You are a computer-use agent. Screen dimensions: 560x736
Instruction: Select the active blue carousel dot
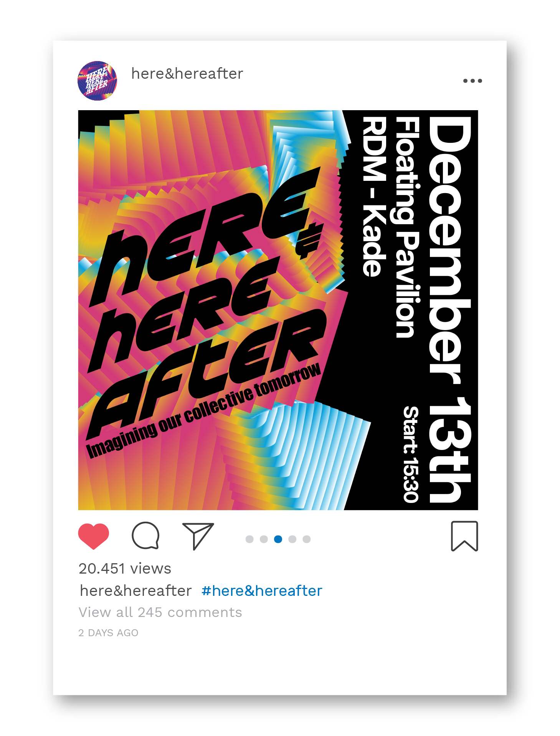click(278, 539)
